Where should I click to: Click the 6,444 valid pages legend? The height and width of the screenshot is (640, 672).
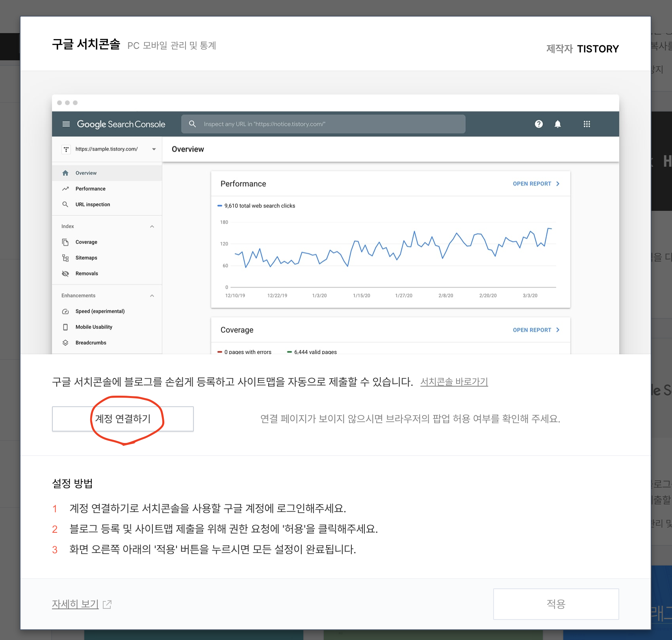tap(312, 352)
